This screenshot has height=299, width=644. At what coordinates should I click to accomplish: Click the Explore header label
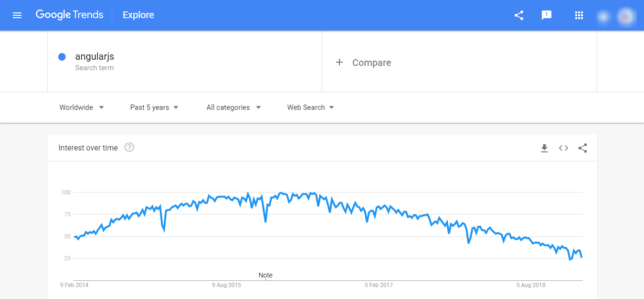tap(138, 15)
